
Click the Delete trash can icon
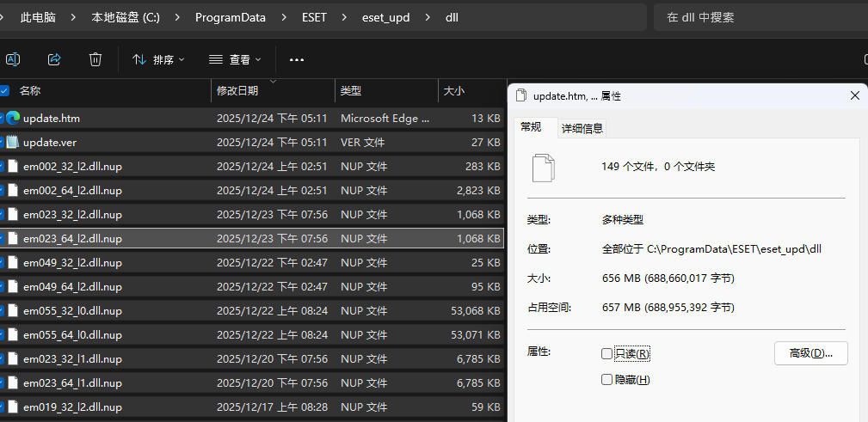pos(95,59)
